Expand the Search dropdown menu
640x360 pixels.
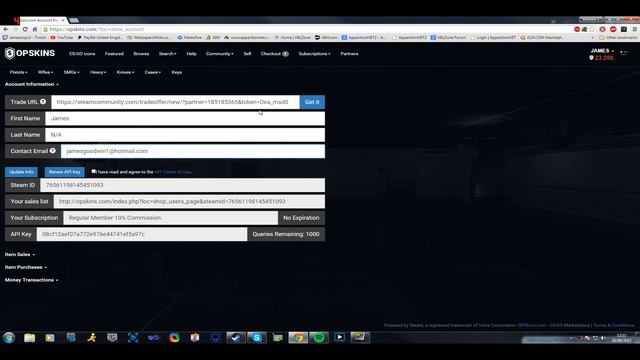(x=167, y=53)
